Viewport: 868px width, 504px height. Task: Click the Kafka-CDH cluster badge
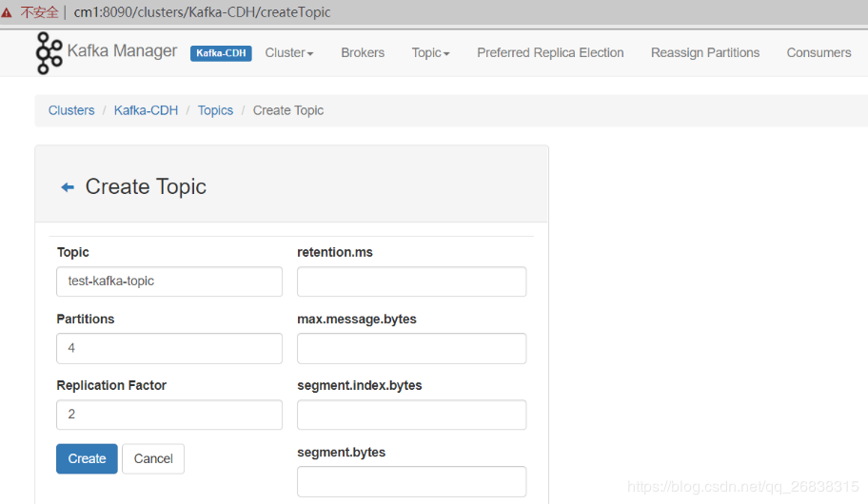[221, 53]
